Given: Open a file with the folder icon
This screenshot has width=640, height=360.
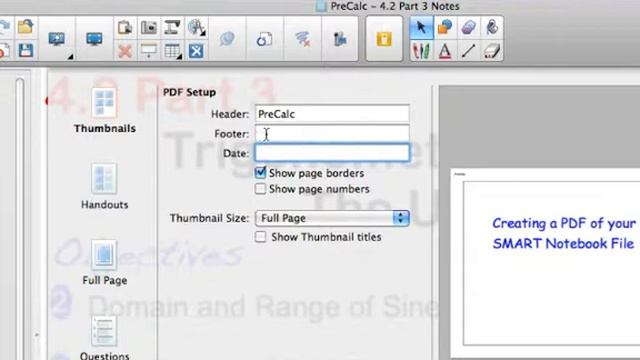Looking at the screenshot, I should [25, 27].
